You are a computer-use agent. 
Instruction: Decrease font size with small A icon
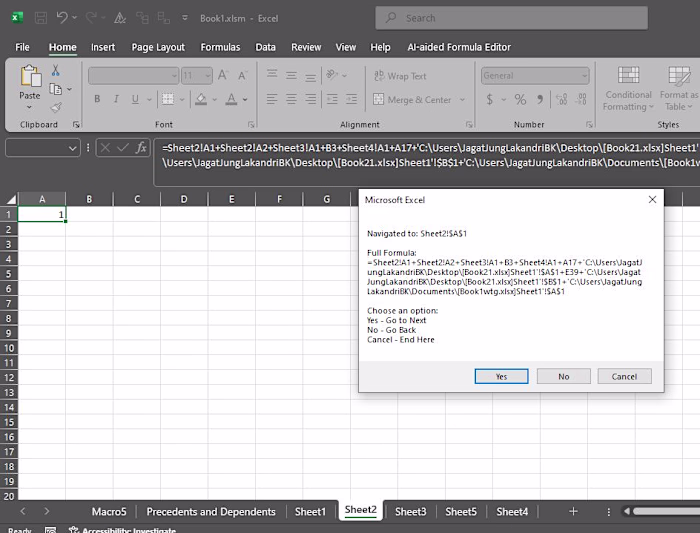click(242, 75)
